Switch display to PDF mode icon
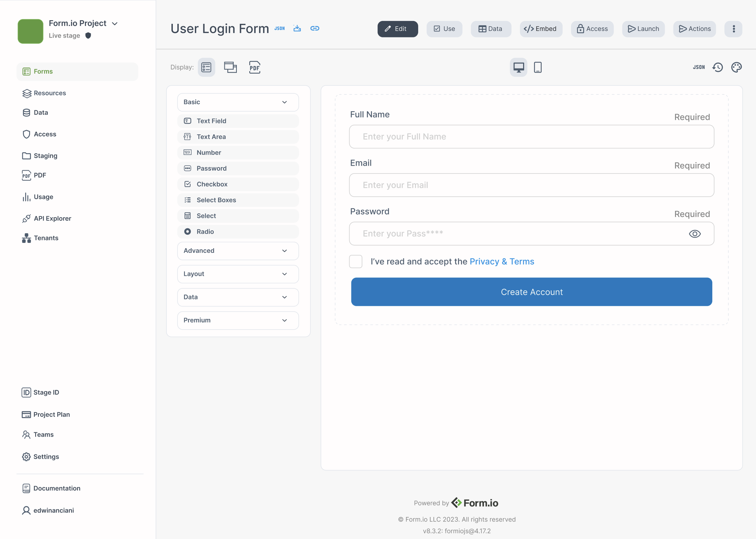The height and width of the screenshot is (539, 756). [255, 67]
